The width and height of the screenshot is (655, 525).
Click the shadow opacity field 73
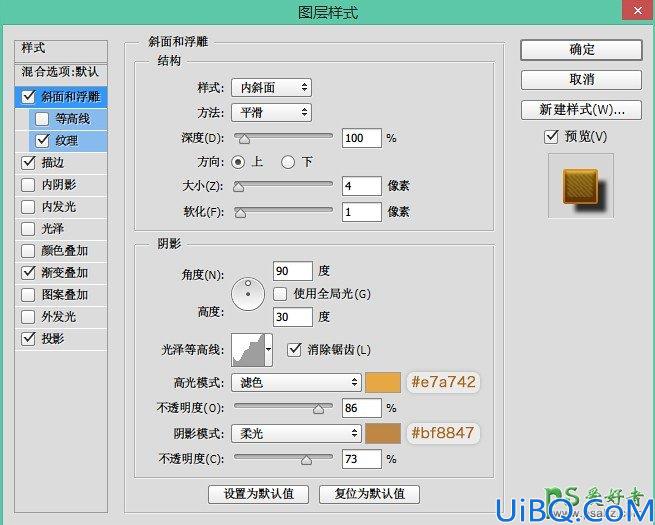(362, 459)
